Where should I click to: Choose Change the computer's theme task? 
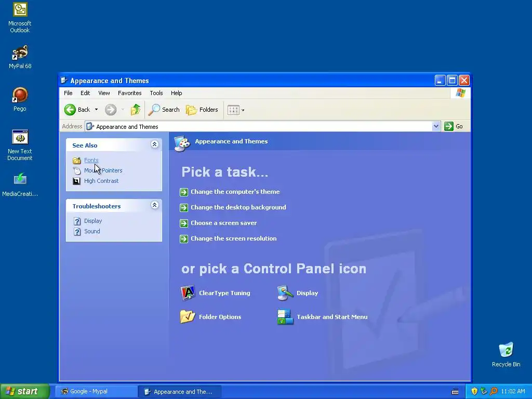(x=235, y=192)
